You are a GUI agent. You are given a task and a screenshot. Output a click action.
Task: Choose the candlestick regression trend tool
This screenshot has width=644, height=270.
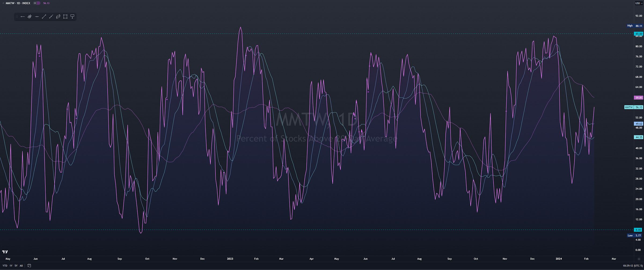pyautogui.click(x=30, y=17)
